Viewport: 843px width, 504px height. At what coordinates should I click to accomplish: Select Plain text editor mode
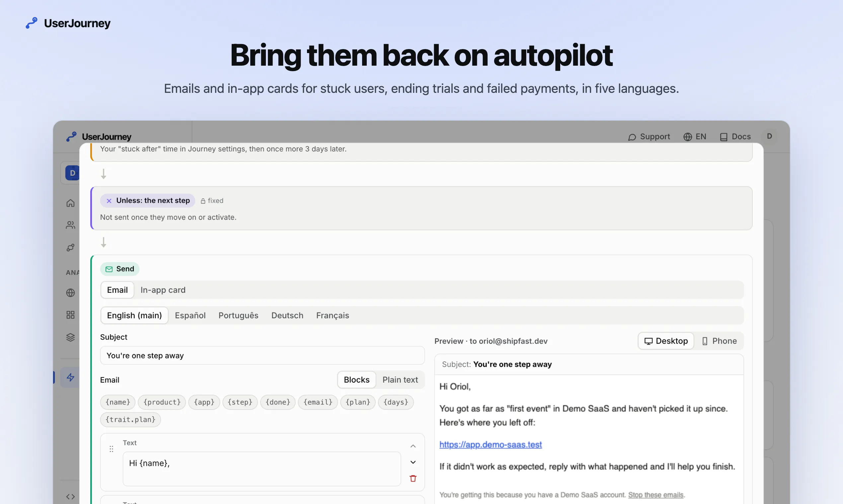click(x=400, y=380)
